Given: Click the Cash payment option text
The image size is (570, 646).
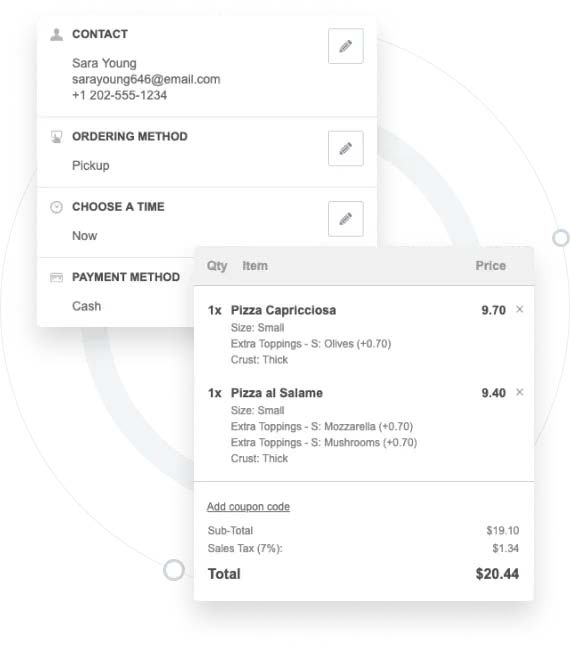Looking at the screenshot, I should 86,306.
